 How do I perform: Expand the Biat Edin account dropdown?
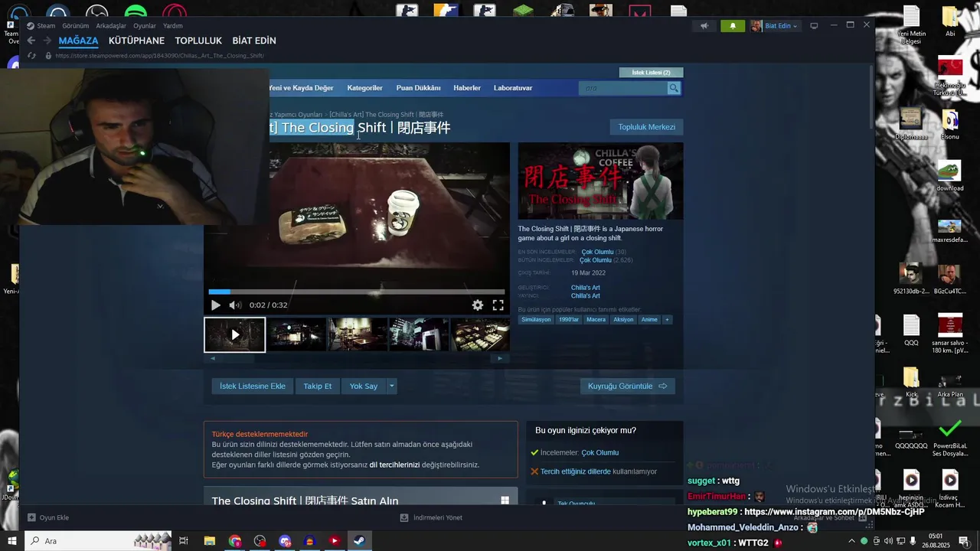(775, 26)
